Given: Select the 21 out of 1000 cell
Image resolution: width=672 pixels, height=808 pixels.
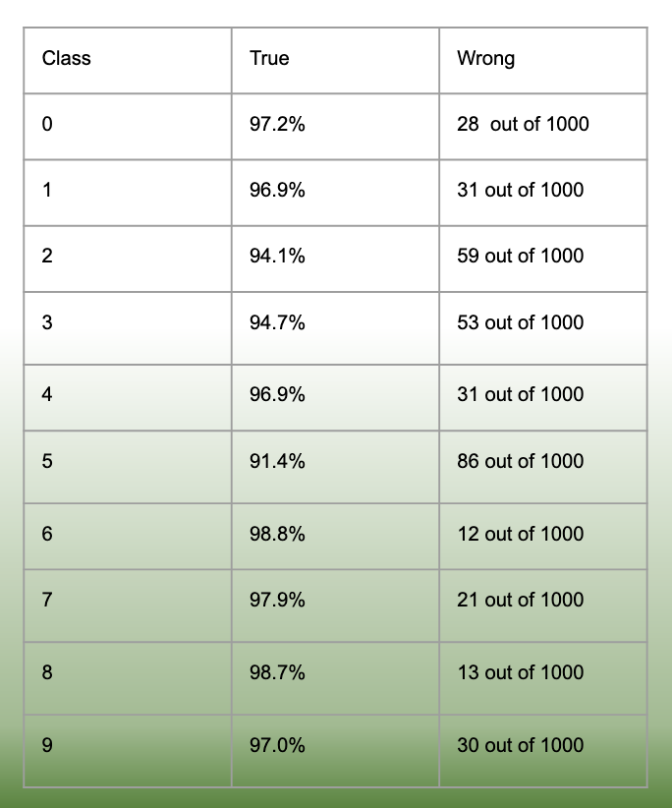Looking at the screenshot, I should tap(520, 600).
